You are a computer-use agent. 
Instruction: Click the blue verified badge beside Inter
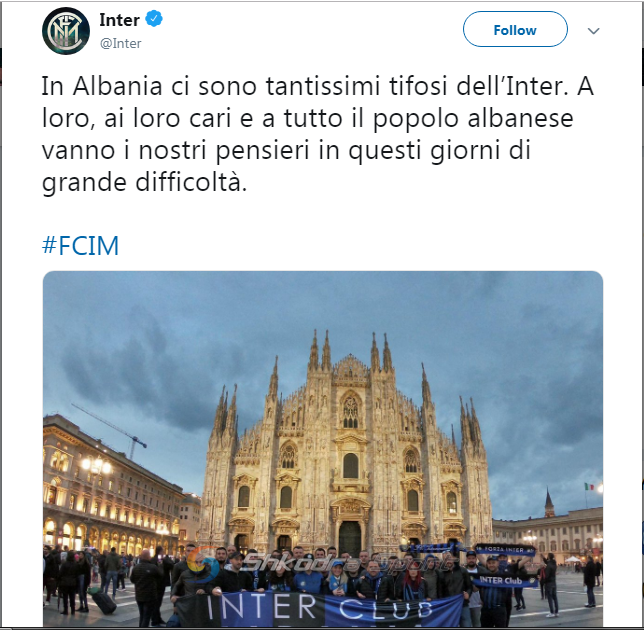click(154, 19)
